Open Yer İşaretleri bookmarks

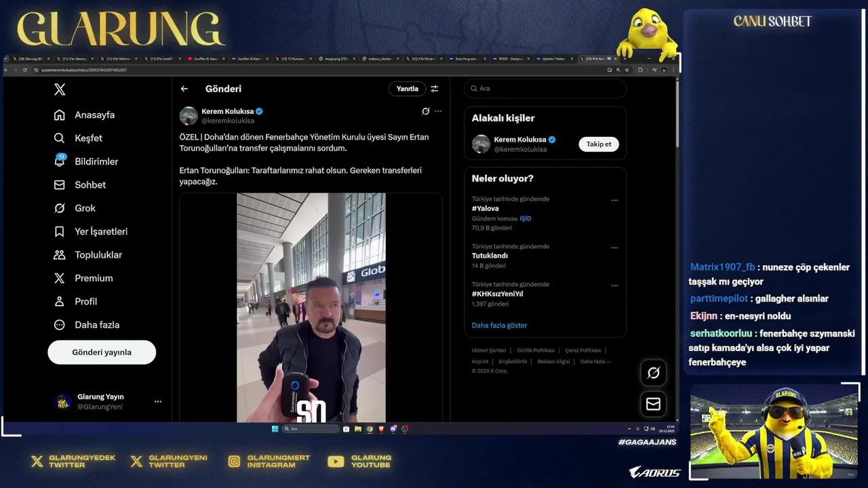(91, 232)
